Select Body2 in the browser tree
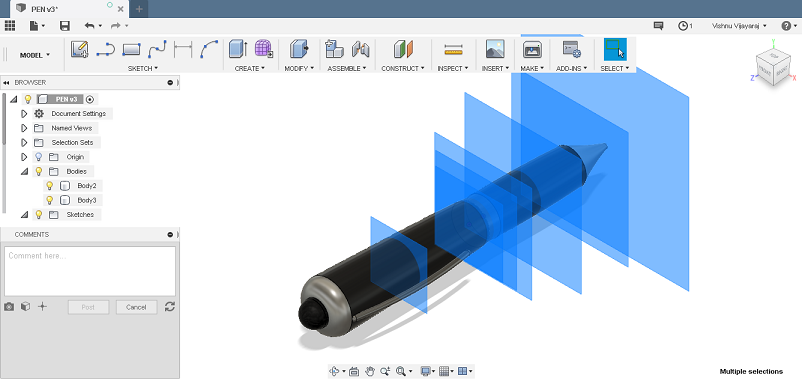The height and width of the screenshot is (381, 802). (86, 186)
